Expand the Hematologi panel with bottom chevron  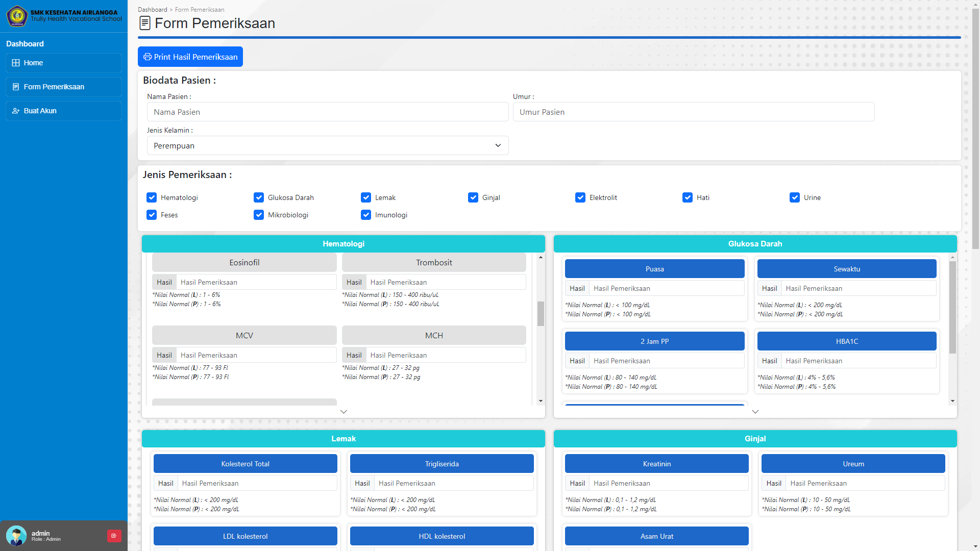tap(344, 411)
